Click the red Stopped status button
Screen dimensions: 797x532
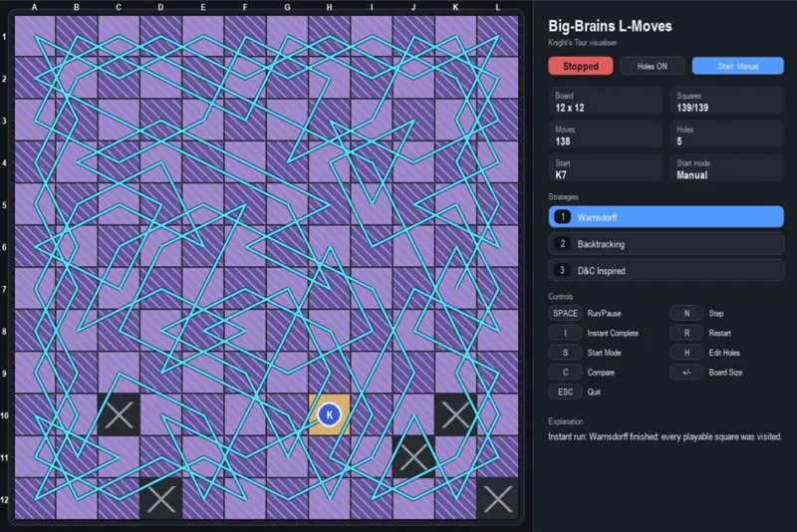[581, 66]
